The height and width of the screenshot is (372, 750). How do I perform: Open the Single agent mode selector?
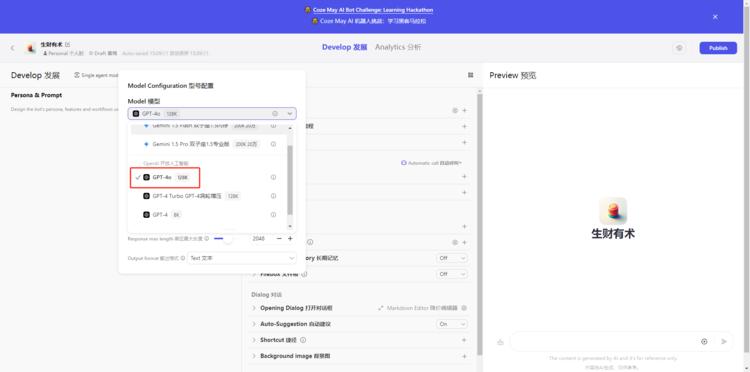tap(96, 75)
